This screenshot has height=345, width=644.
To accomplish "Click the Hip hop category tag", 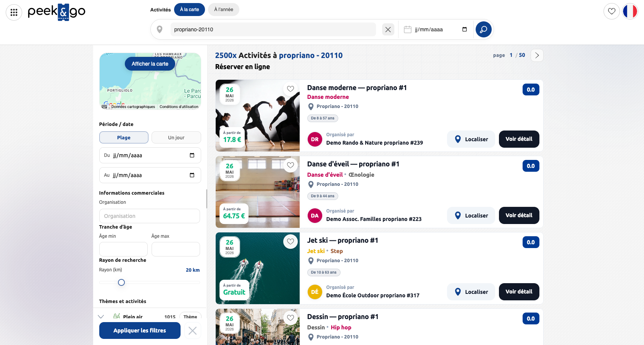I will 341,327.
